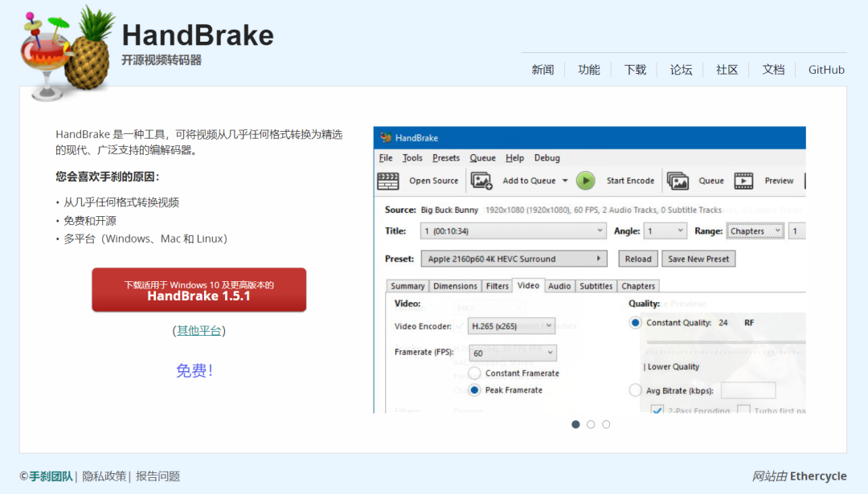Open the 论坛 navigation link
The image size is (868, 494).
pos(681,70)
